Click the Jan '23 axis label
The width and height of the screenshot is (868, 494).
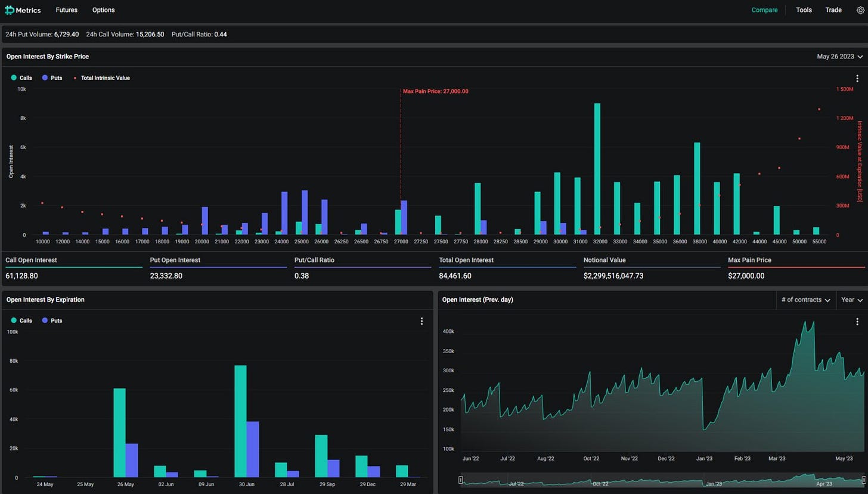point(704,459)
